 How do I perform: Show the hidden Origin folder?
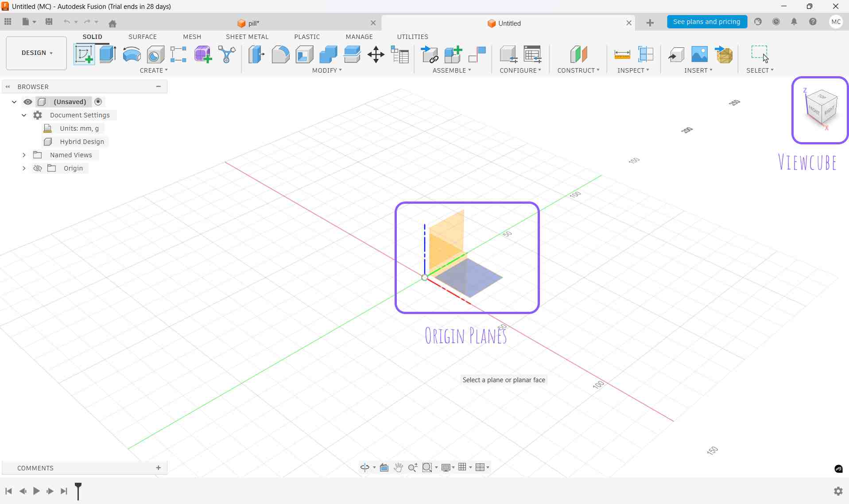click(x=38, y=168)
